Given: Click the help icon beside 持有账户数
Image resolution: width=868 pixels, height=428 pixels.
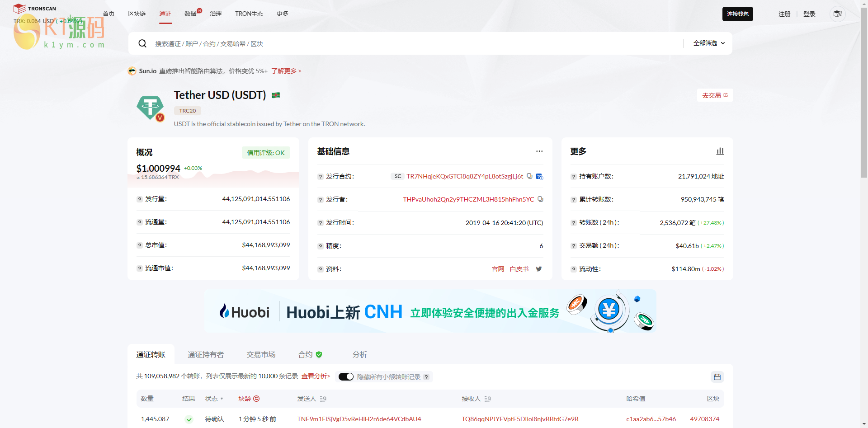Looking at the screenshot, I should [574, 177].
